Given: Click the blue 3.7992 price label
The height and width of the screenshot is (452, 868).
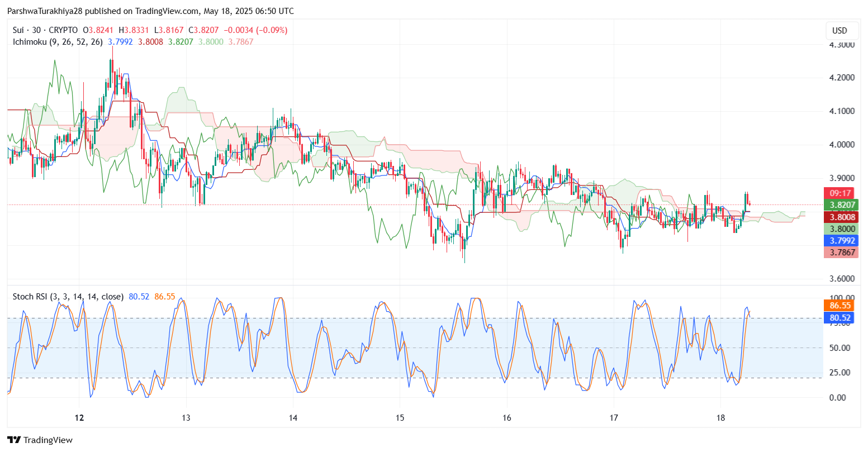Looking at the screenshot, I should coord(841,241).
